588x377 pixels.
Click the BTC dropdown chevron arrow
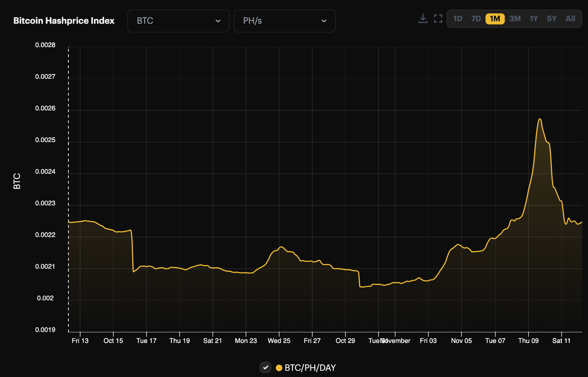pos(218,21)
